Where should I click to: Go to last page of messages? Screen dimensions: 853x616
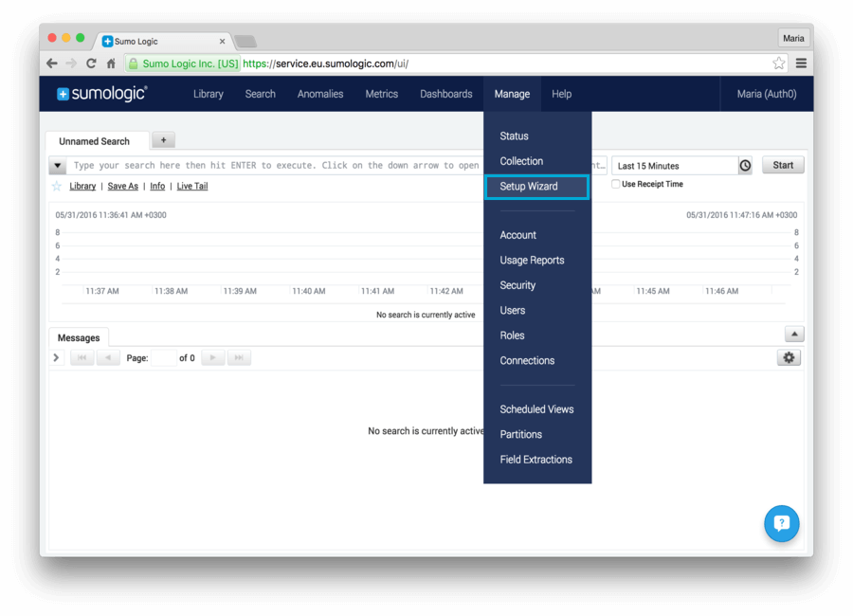(x=239, y=357)
